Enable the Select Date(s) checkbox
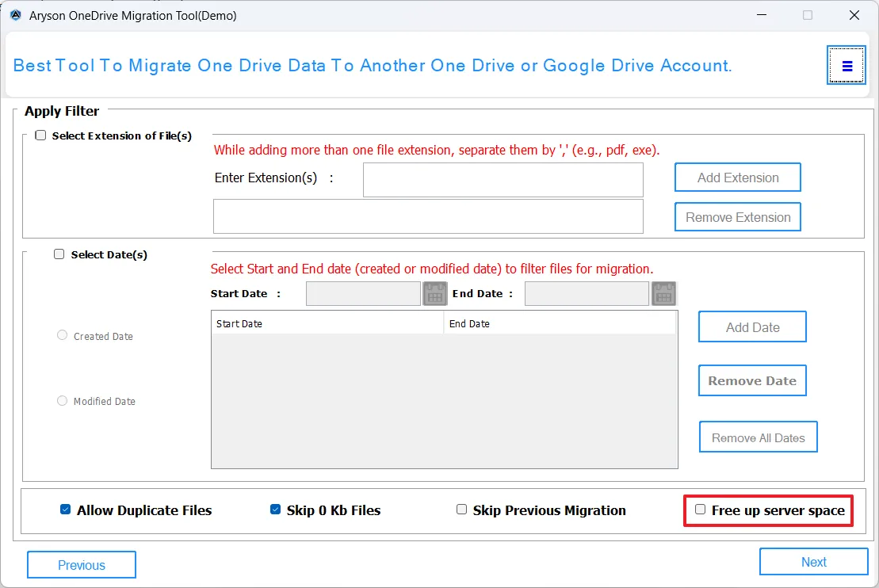Screen dimensions: 879x588 59,254
